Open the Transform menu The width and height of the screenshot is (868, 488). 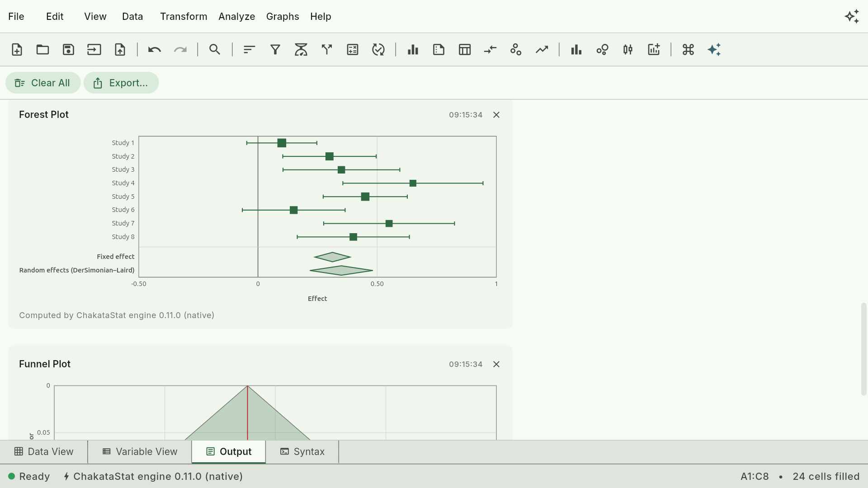(184, 17)
